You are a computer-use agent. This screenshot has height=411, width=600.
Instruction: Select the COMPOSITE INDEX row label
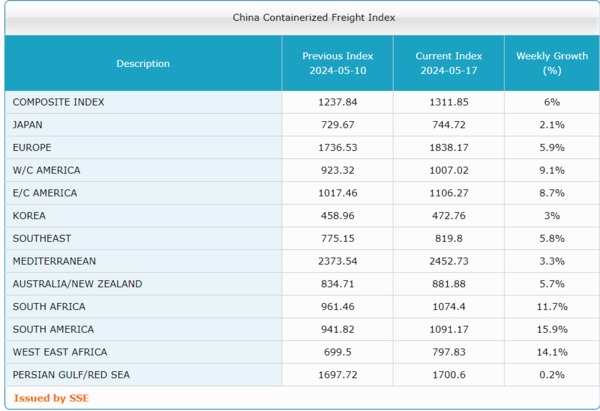coord(58,102)
